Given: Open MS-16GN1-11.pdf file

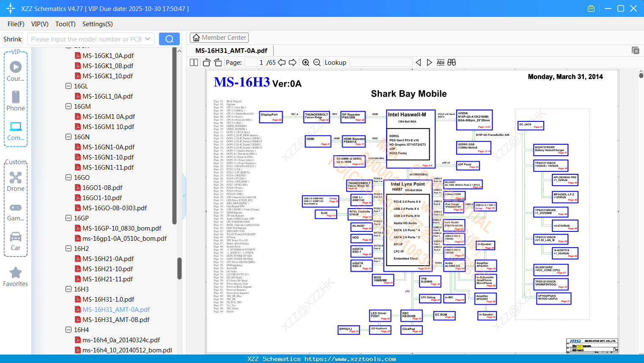Looking at the screenshot, I should 108,167.
